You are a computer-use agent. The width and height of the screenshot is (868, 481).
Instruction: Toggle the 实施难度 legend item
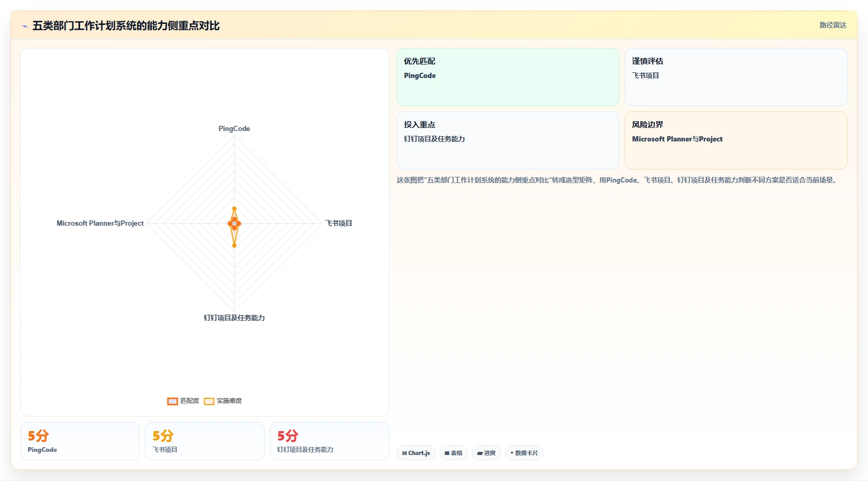[223, 401]
